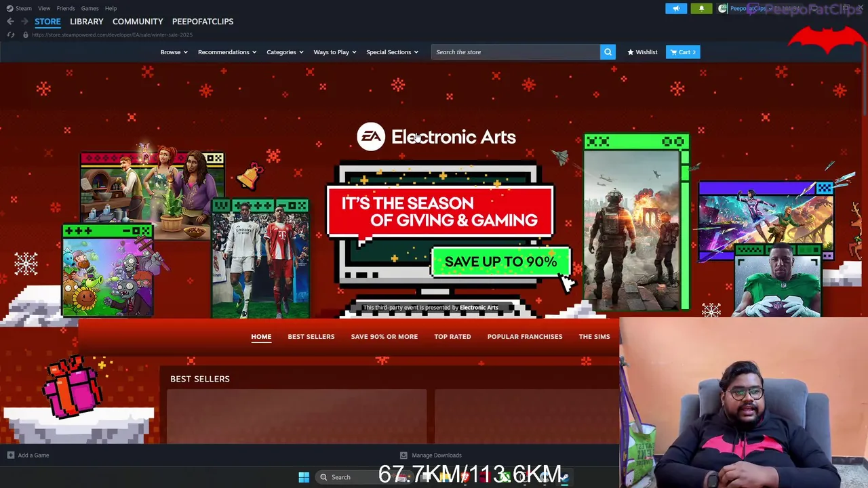
Task: Select THE SIMS sale tab
Action: tap(595, 337)
